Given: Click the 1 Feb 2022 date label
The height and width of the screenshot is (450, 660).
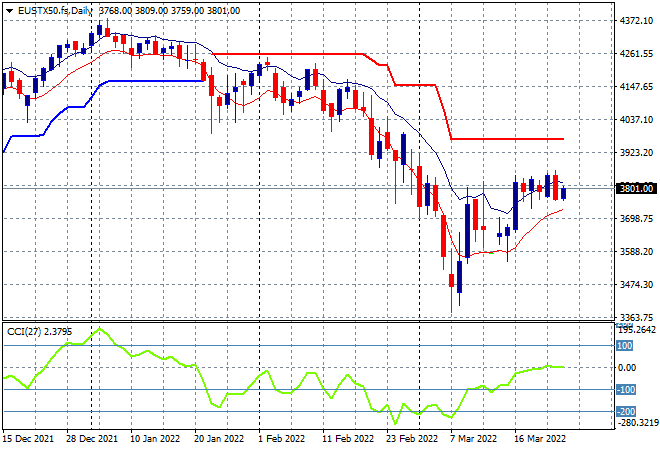Looking at the screenshot, I should pyautogui.click(x=282, y=439).
